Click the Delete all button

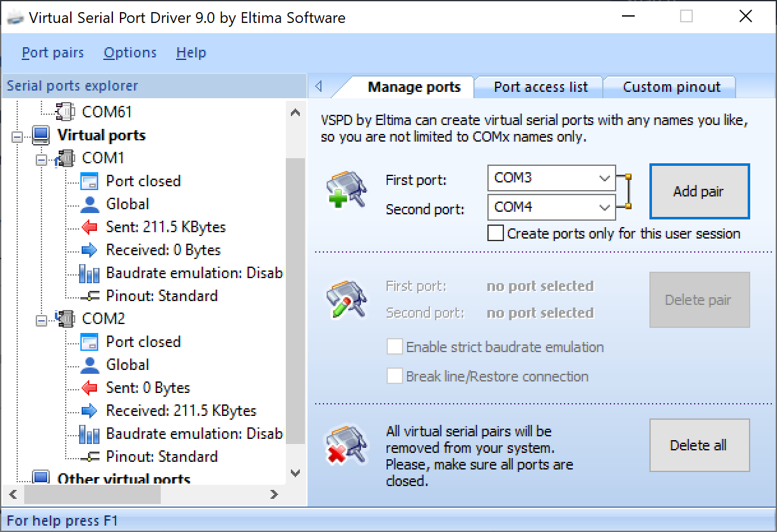699,445
